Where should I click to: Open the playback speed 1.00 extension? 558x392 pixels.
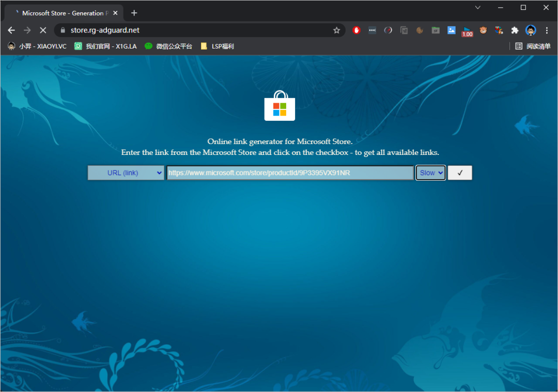pos(467,32)
